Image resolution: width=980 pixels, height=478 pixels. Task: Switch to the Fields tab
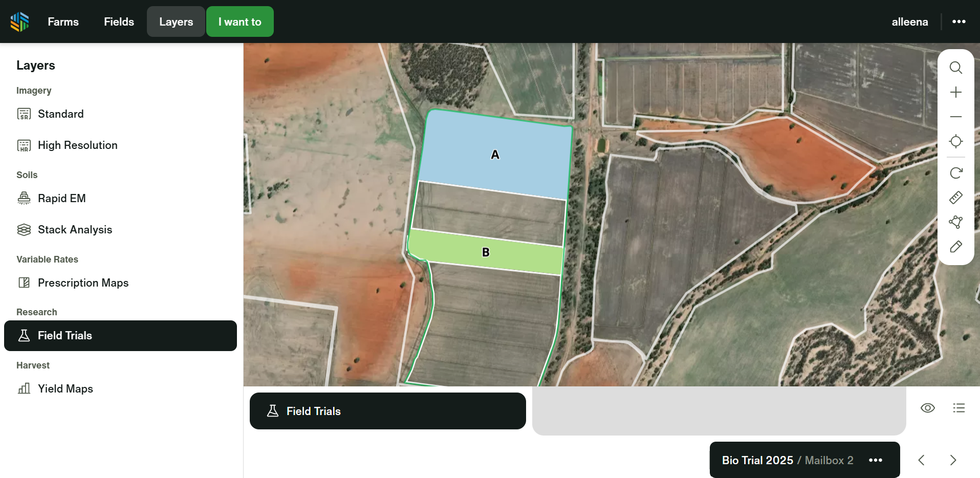pos(119,21)
